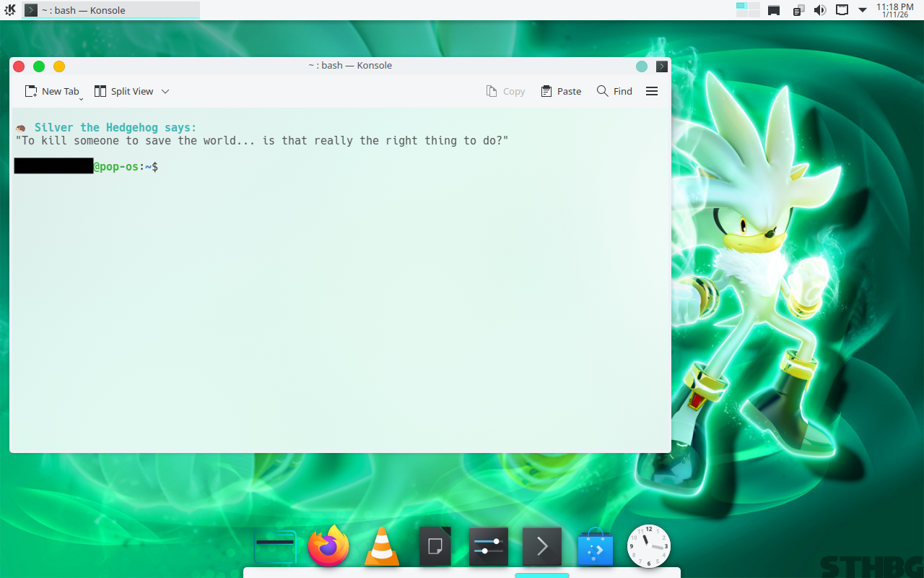Open the Konsole hamburger menu
The height and width of the screenshot is (578, 924).
[x=652, y=91]
